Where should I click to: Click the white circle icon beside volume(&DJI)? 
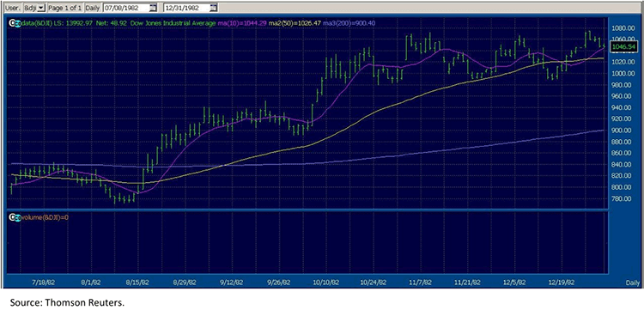12,217
